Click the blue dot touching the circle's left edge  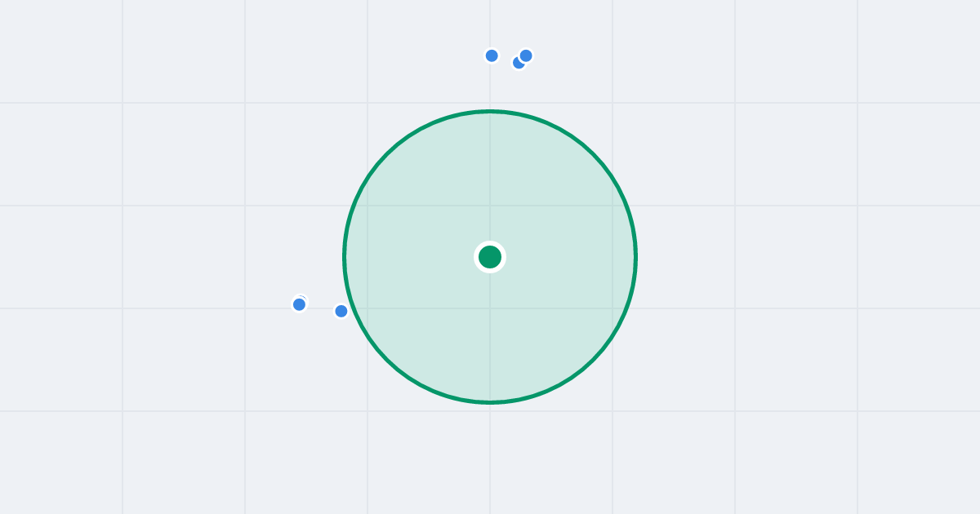click(x=341, y=311)
